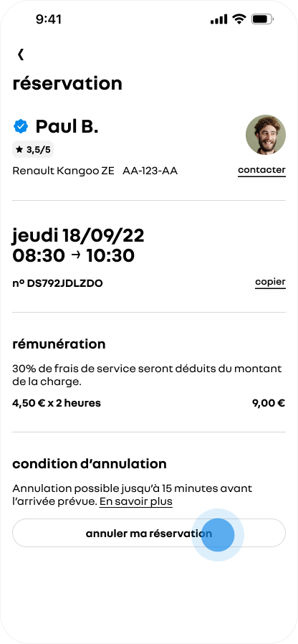Tap the 9:41 clock in status bar
This screenshot has height=644, width=298.
pos(49,19)
